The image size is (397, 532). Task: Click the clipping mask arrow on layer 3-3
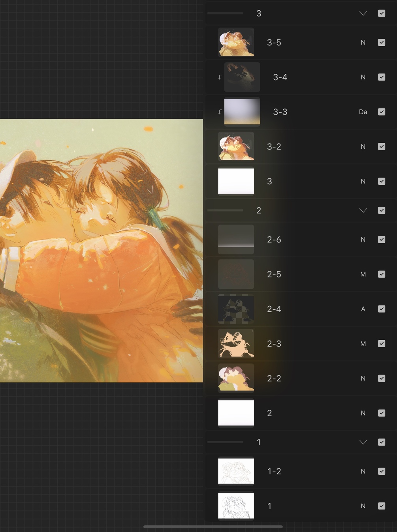[x=220, y=112]
